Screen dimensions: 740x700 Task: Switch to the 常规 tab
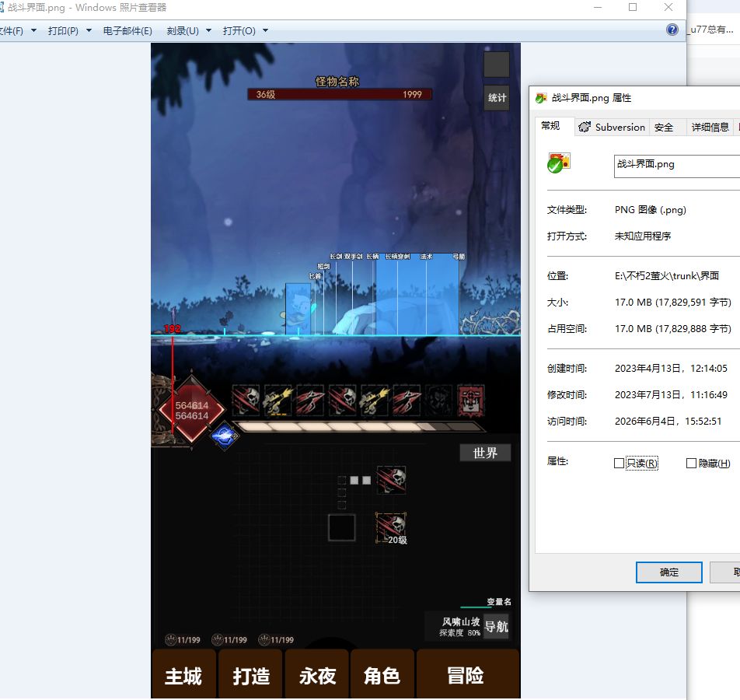coord(550,126)
